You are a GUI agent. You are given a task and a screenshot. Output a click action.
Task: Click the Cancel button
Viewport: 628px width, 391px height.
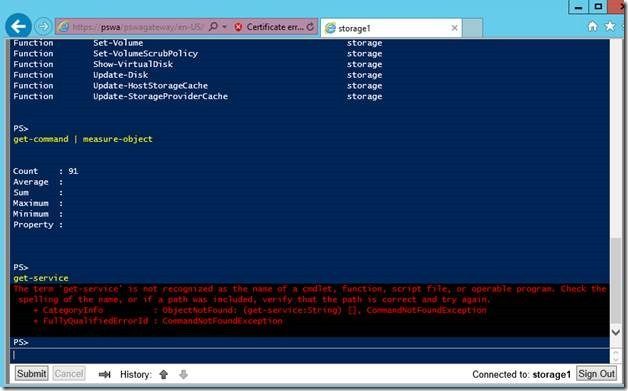click(69, 374)
